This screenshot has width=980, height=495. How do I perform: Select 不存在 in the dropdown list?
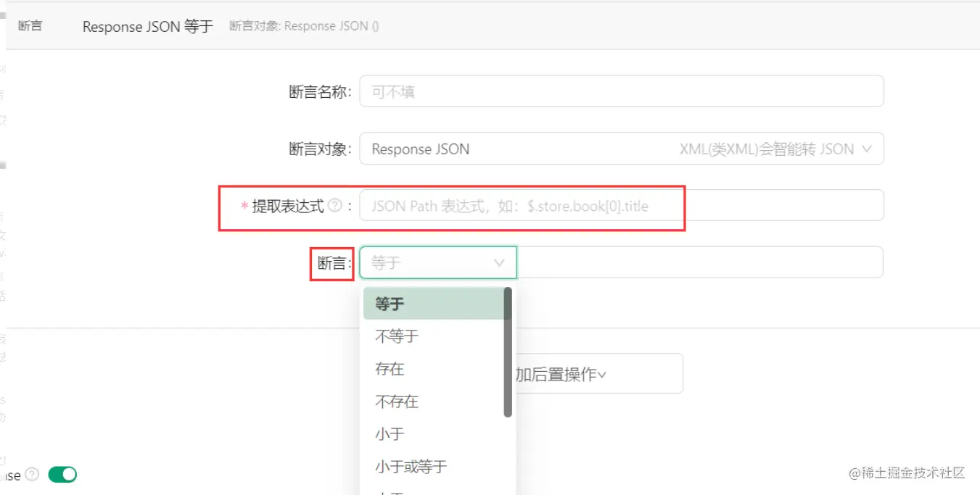pos(434,402)
